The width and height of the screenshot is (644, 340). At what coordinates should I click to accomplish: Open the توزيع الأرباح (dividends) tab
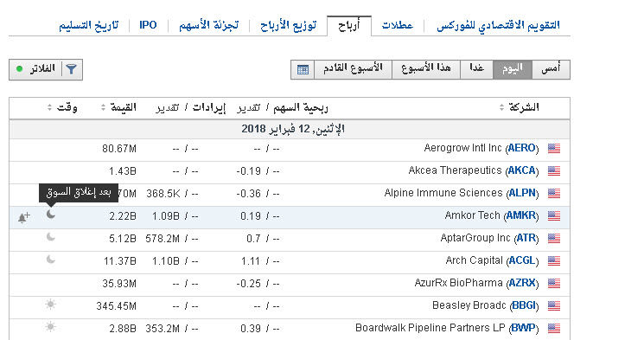tap(289, 25)
